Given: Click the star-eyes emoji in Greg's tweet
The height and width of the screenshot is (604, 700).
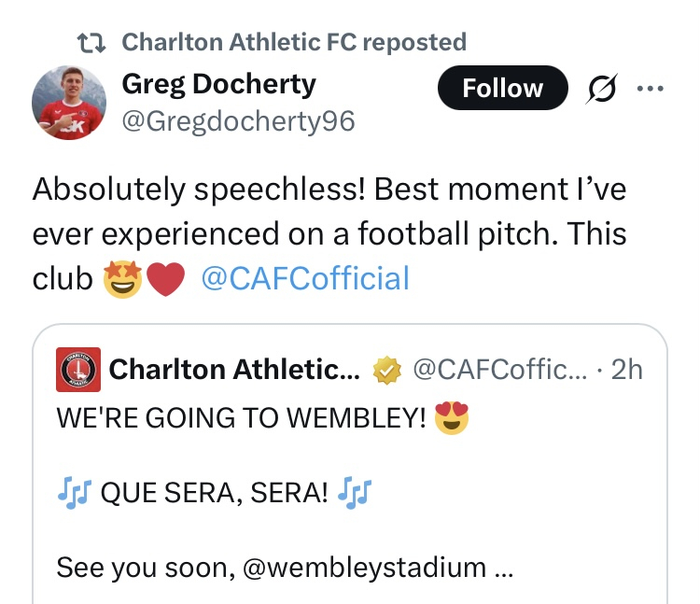Looking at the screenshot, I should pyautogui.click(x=122, y=278).
